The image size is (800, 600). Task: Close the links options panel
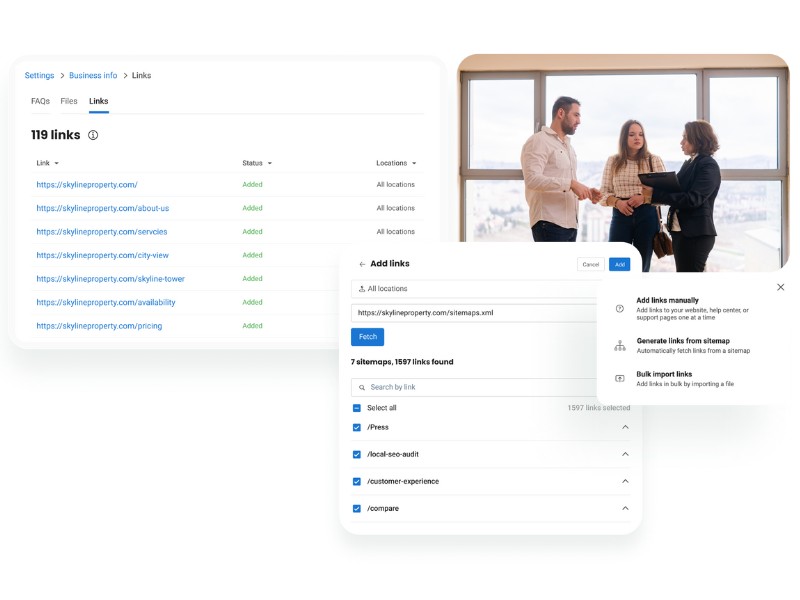point(781,286)
